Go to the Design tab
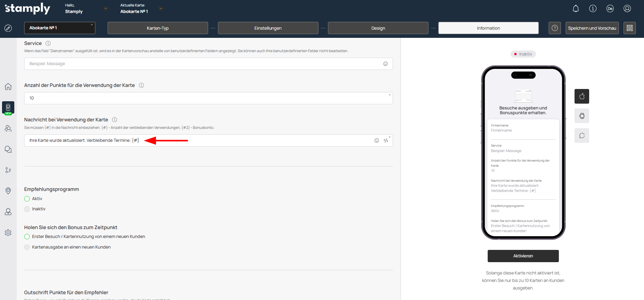This screenshot has height=300, width=644. 378,28
